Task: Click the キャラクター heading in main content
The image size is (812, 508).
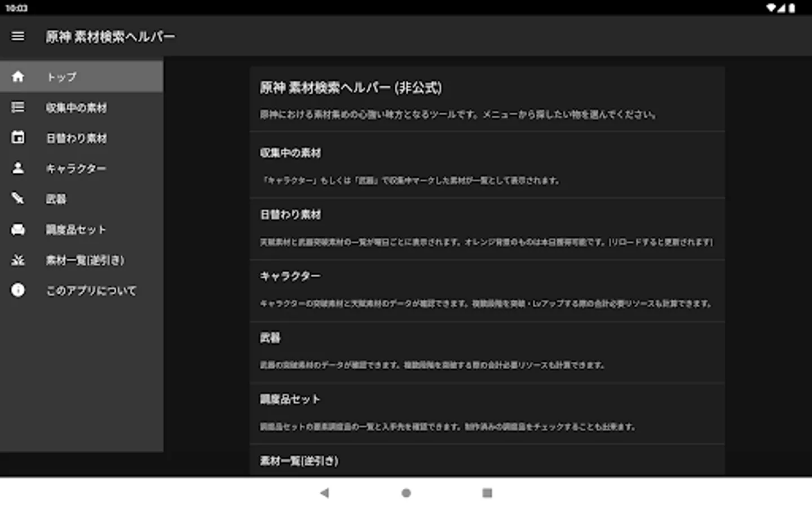Action: coord(290,276)
